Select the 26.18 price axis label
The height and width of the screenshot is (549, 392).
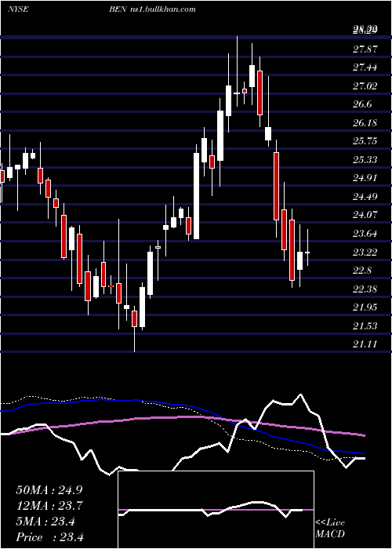365,123
